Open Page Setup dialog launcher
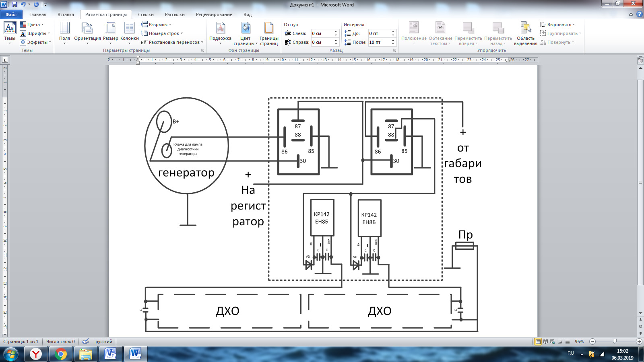Viewport: 644px width, 362px height. (202, 51)
